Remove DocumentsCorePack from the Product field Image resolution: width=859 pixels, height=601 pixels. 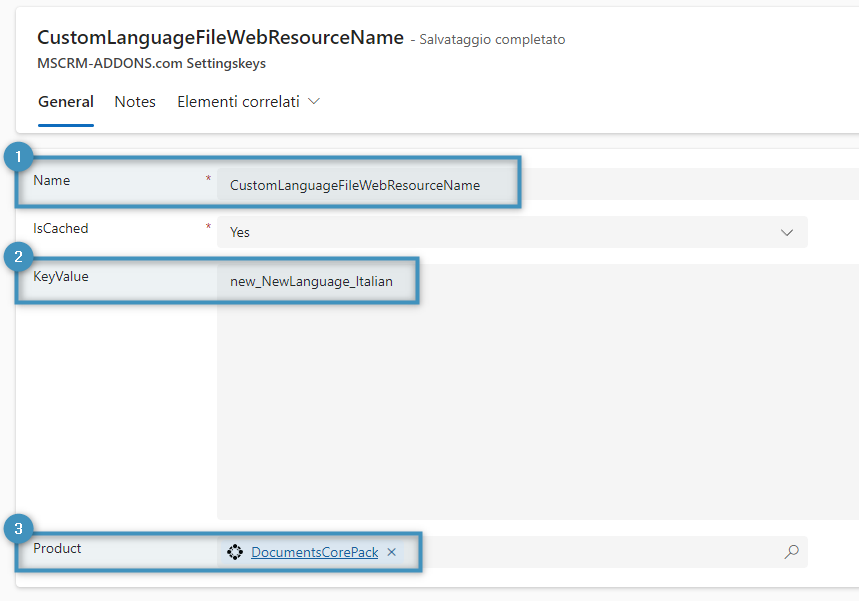pos(392,552)
